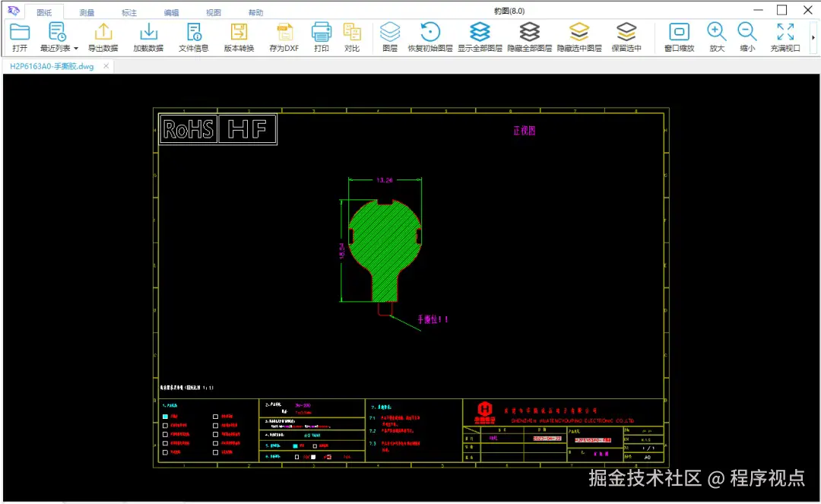Maximize the 豹图 window
This screenshot has width=821, height=504.
click(781, 10)
